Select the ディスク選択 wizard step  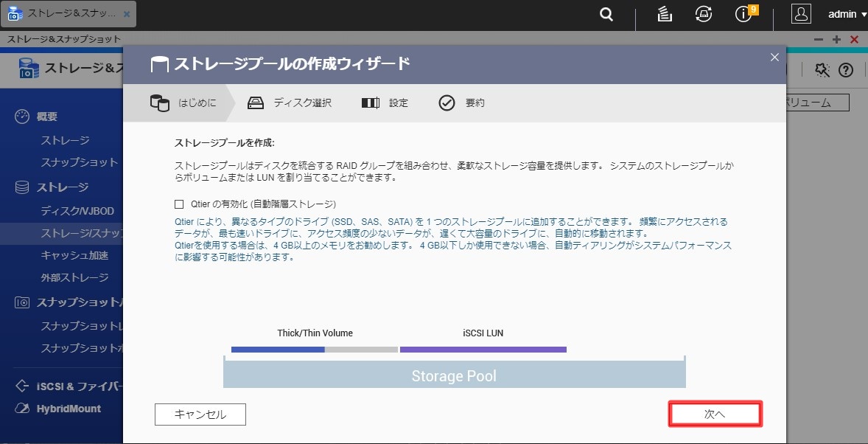[303, 103]
